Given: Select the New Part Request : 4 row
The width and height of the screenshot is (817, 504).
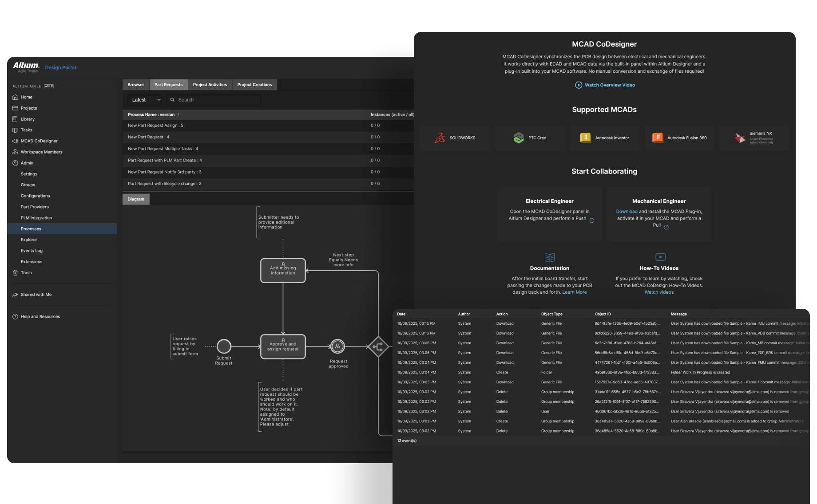Looking at the screenshot, I should [x=268, y=137].
